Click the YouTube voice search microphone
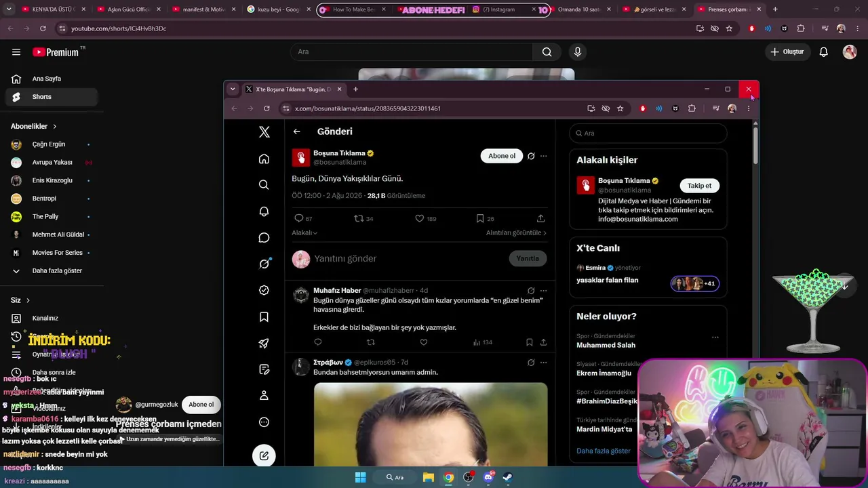This screenshot has width=868, height=488. pyautogui.click(x=578, y=52)
